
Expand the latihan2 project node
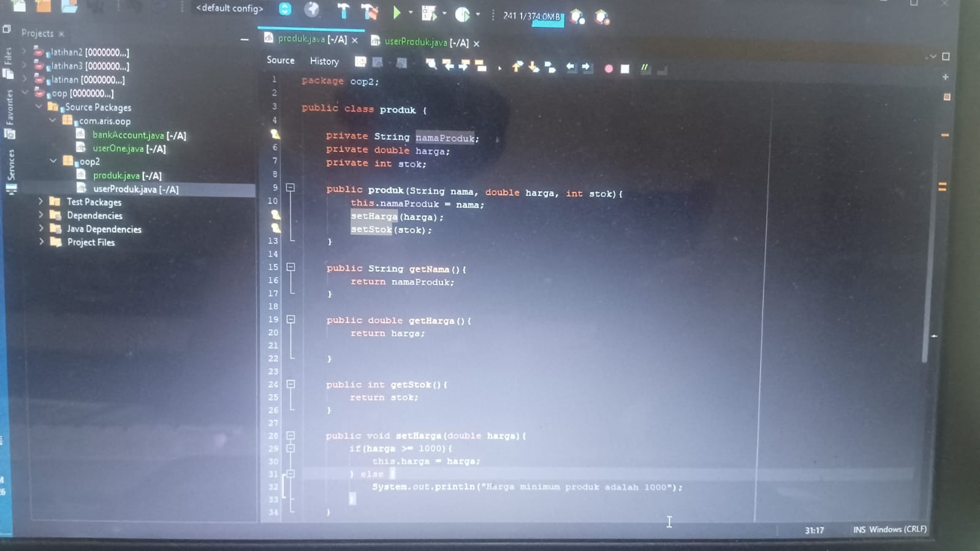24,51
